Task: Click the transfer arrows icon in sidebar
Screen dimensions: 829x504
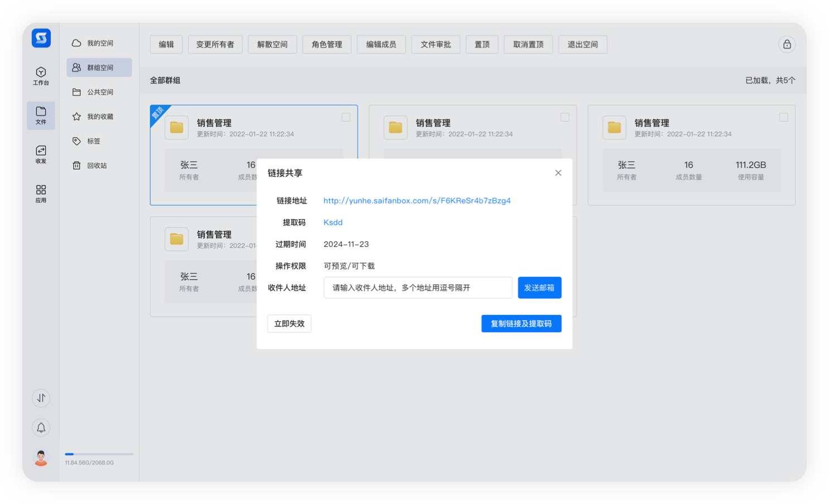Action: point(41,398)
